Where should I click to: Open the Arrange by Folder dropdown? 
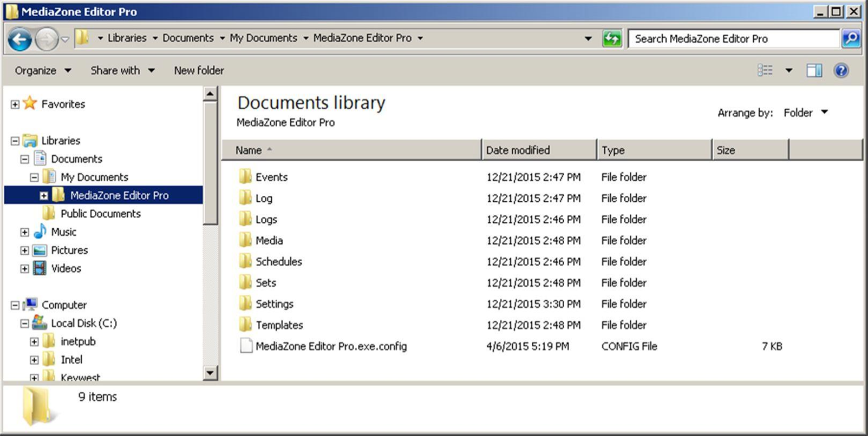(x=805, y=113)
